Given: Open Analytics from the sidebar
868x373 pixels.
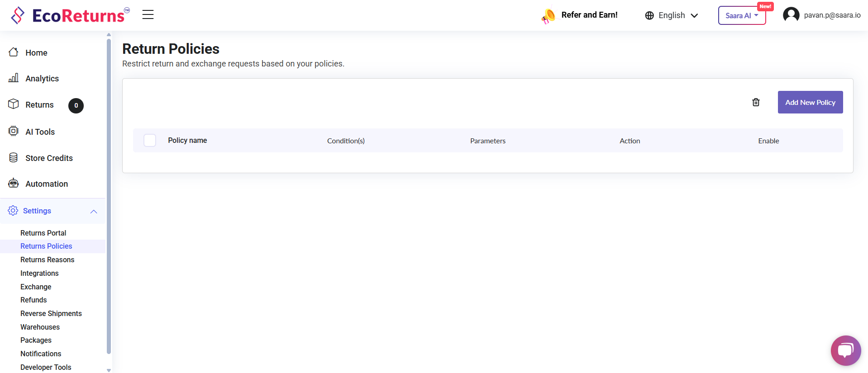Looking at the screenshot, I should click(x=42, y=79).
